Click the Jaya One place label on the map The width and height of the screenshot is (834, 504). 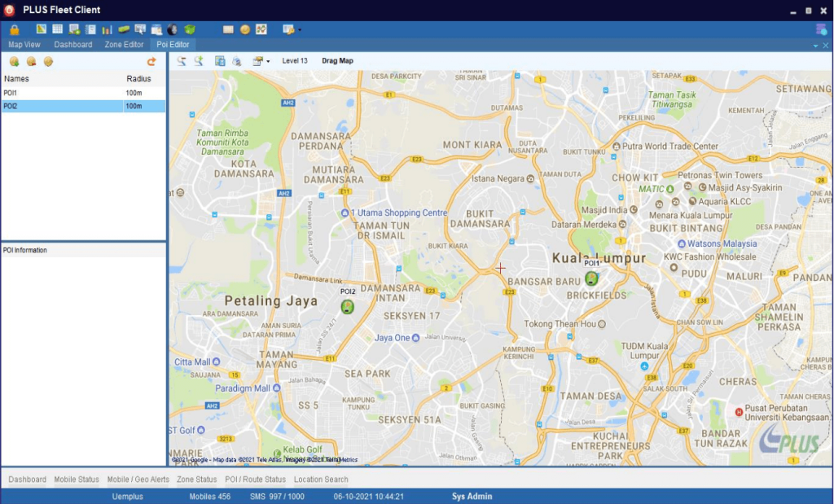[392, 338]
